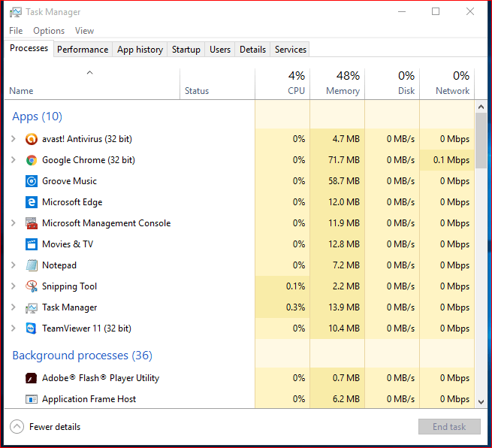This screenshot has height=448, width=492.
Task: Expand the Microsoft Management Console group
Action: (14, 223)
